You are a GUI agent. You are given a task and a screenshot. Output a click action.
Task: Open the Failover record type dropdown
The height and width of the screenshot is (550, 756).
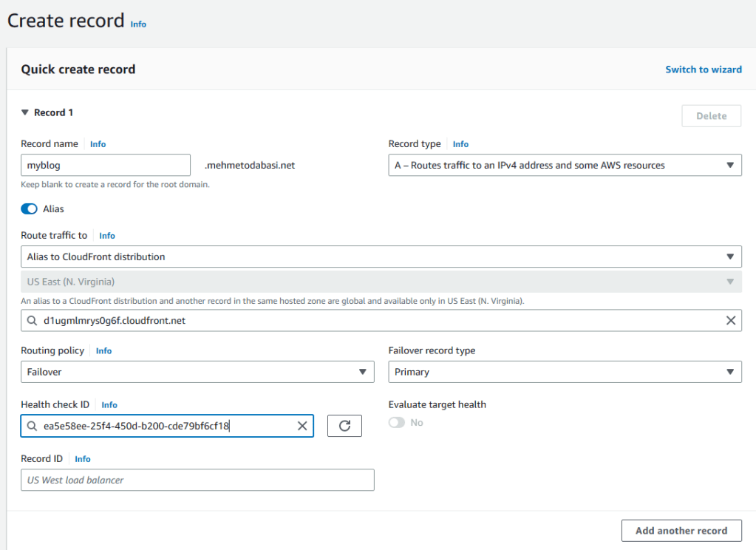(565, 372)
